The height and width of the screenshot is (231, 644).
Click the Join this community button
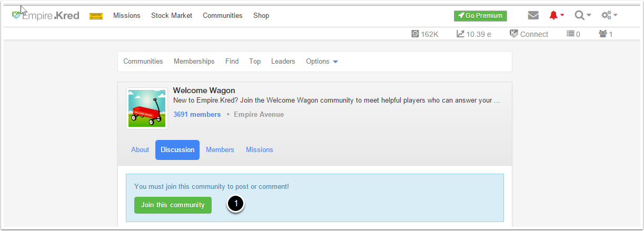(173, 205)
